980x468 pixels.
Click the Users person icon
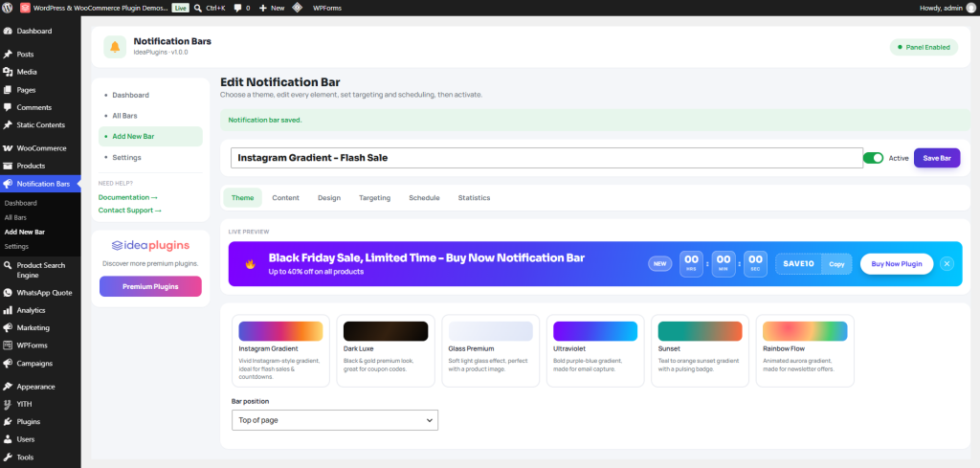pyautogui.click(x=8, y=439)
